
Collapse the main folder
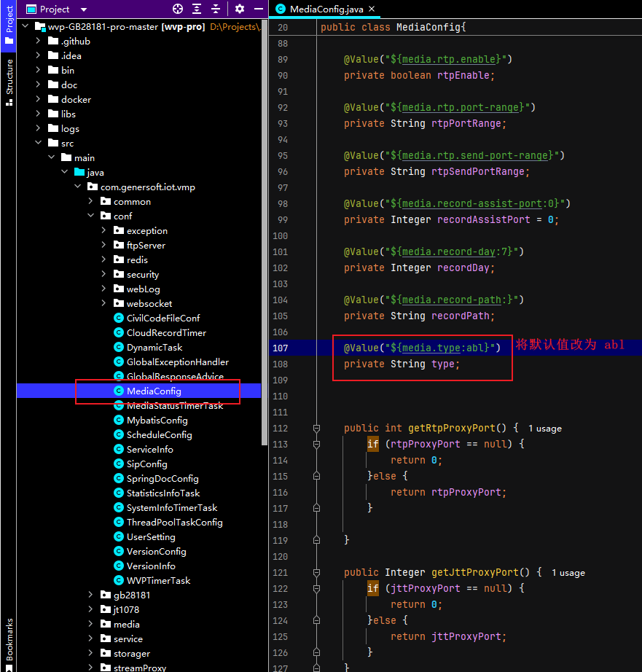(52, 157)
